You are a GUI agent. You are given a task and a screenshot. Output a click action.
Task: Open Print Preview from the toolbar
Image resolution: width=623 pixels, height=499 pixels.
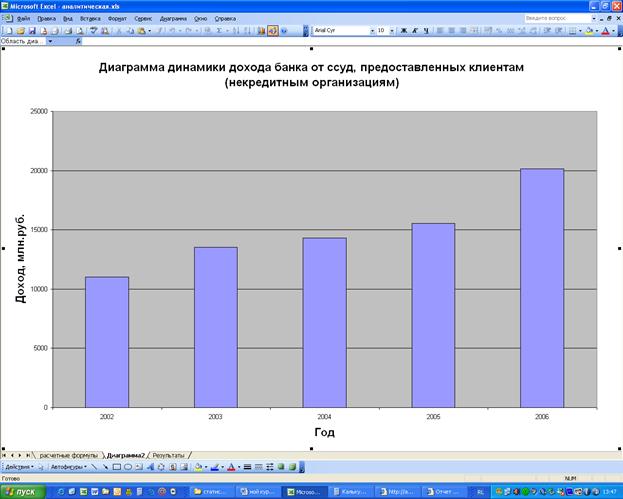point(80,31)
